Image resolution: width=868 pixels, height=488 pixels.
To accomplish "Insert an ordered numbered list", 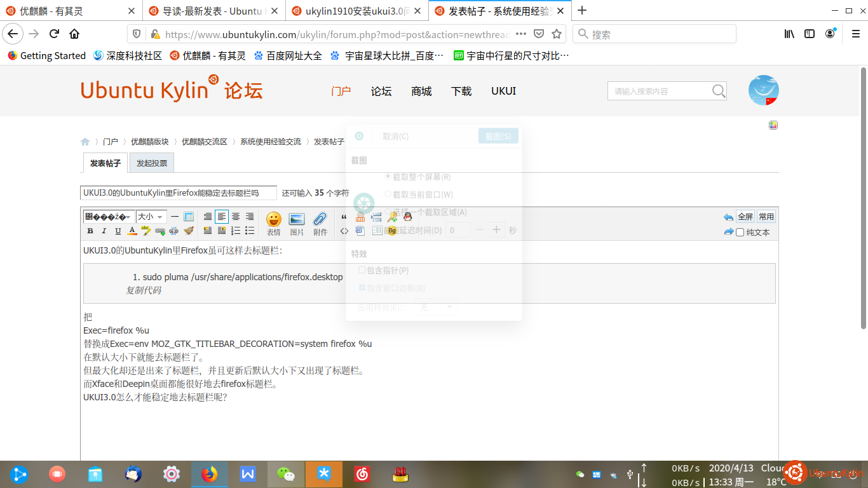I will pyautogui.click(x=236, y=231).
